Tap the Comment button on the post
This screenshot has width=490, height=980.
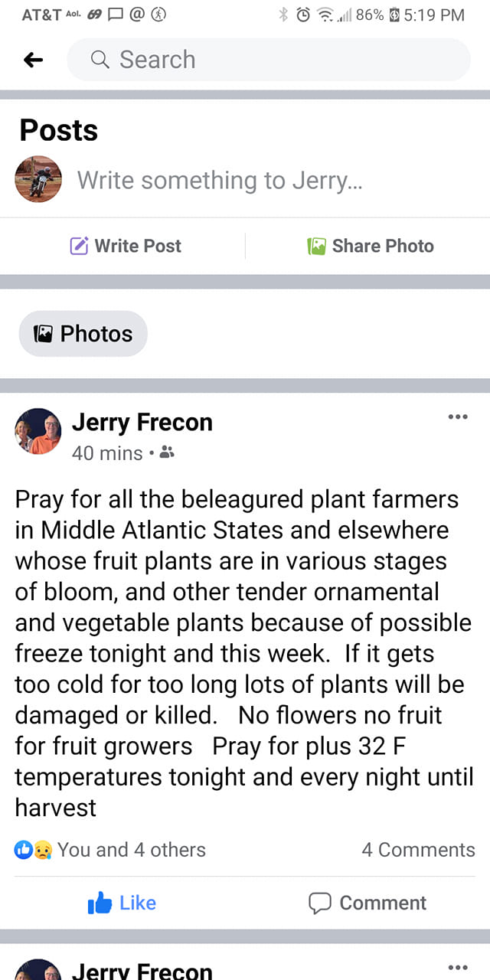367,903
